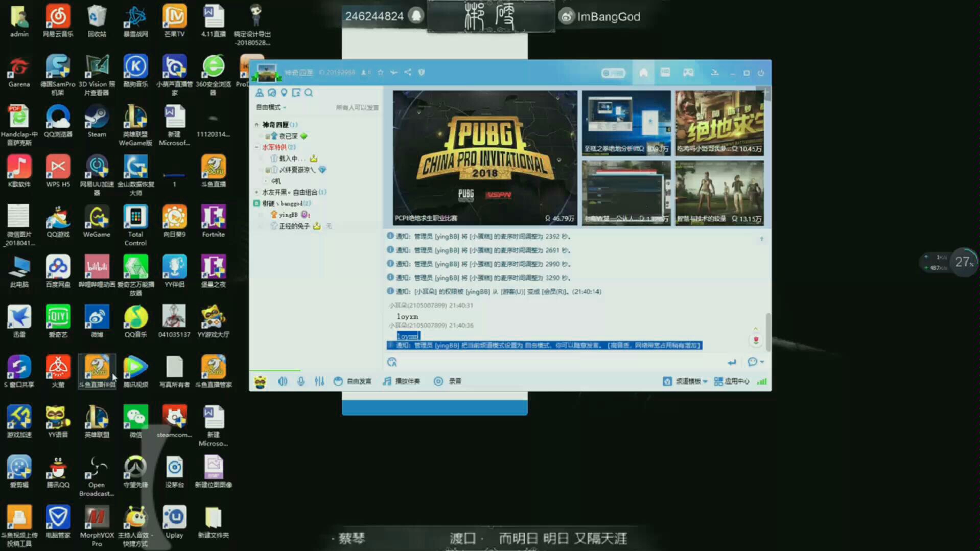Open the bilibili desktop shortcut
This screenshot has width=980, height=551.
pos(97,271)
